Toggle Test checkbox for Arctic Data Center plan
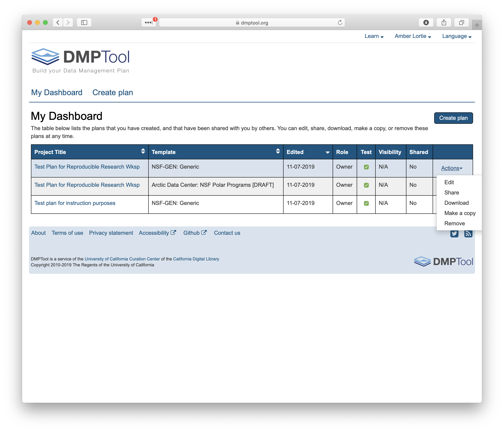The height and width of the screenshot is (432, 504). (366, 185)
